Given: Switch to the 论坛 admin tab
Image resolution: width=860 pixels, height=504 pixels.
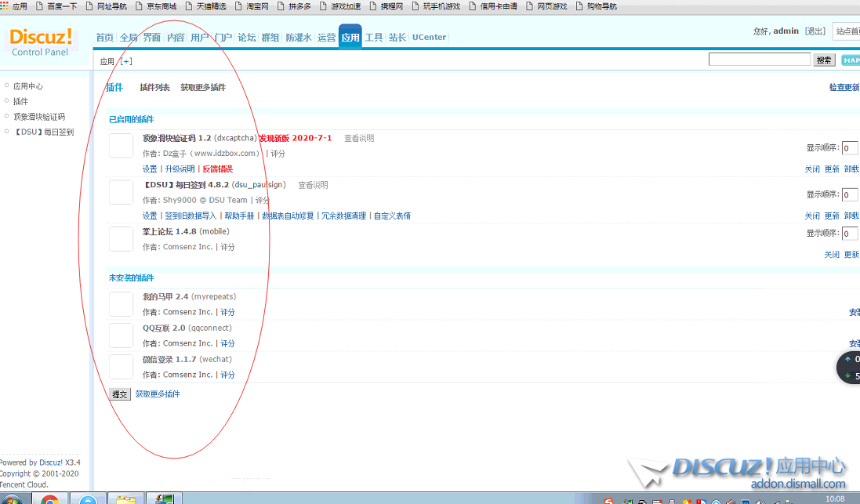Looking at the screenshot, I should click(x=246, y=38).
